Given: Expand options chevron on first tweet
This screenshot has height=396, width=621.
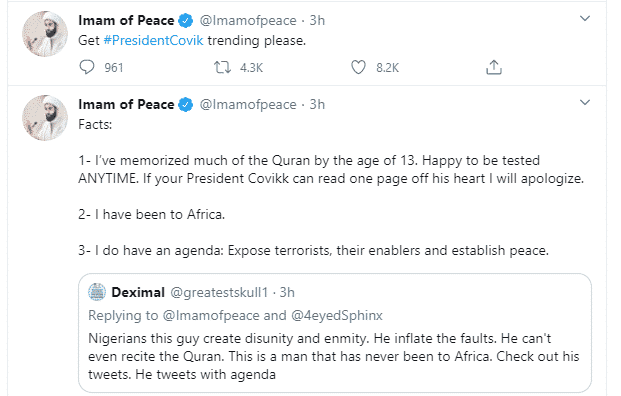Looking at the screenshot, I should pos(585,19).
